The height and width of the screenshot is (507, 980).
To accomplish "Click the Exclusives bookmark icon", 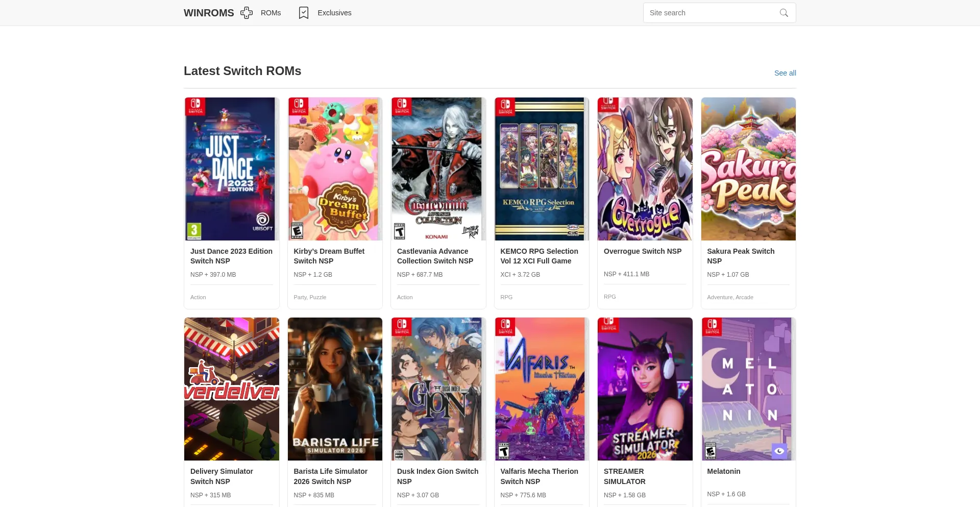I will point(304,13).
